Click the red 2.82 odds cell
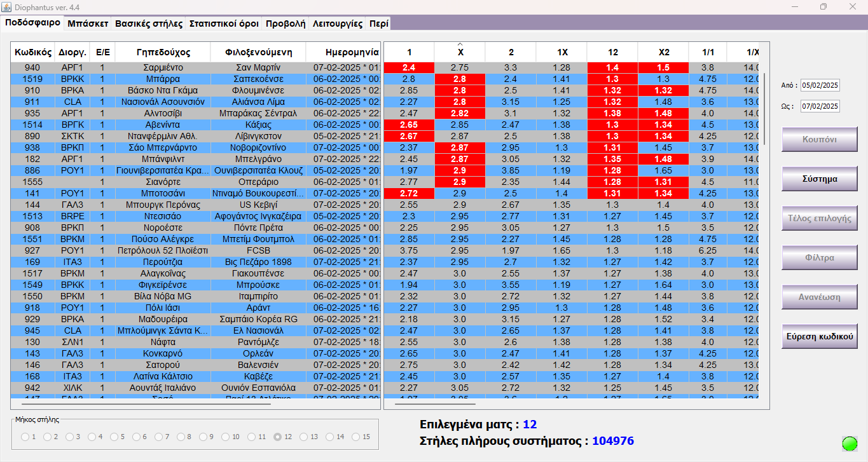Viewport: 868px width, 462px height. [460, 113]
